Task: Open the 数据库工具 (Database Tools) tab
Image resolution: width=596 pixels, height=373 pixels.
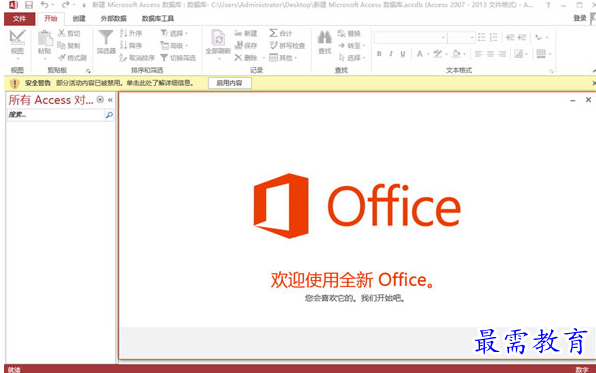Action: [x=158, y=19]
